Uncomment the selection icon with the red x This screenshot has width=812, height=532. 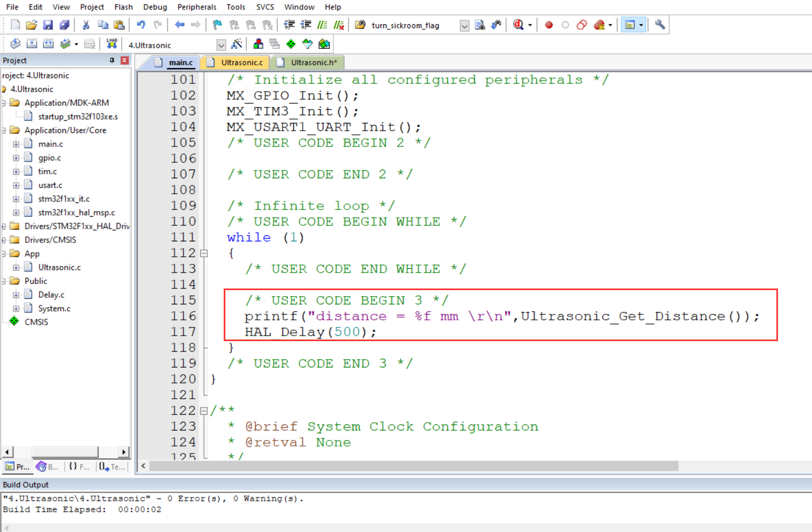click(x=339, y=25)
